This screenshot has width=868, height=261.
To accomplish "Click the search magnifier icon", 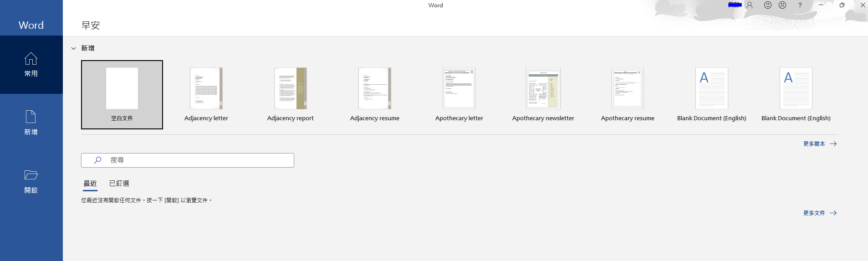I will coord(97,160).
